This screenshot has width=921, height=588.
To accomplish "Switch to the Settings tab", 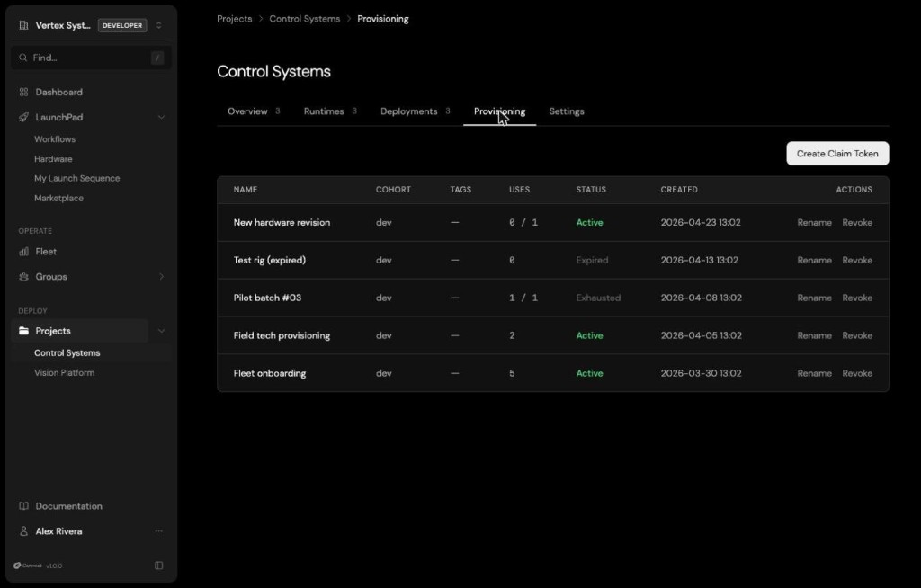I will [567, 111].
